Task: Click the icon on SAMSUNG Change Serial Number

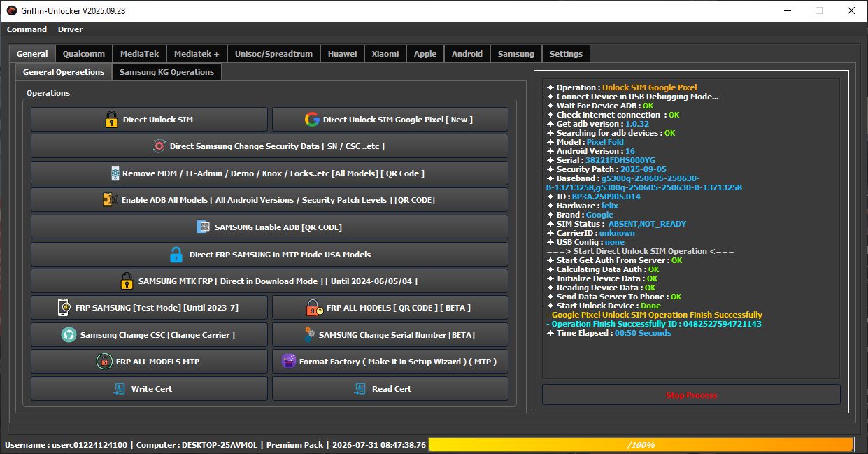Action: (308, 335)
